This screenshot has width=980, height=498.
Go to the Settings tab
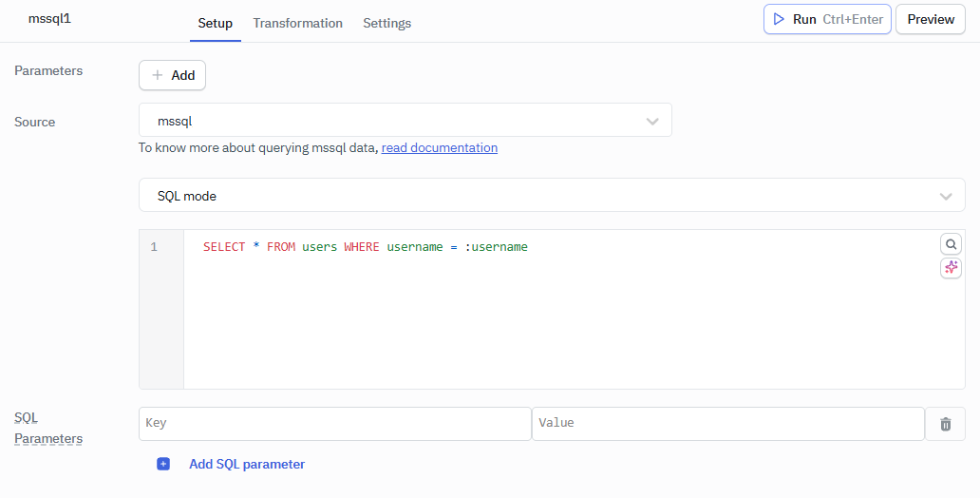[386, 23]
